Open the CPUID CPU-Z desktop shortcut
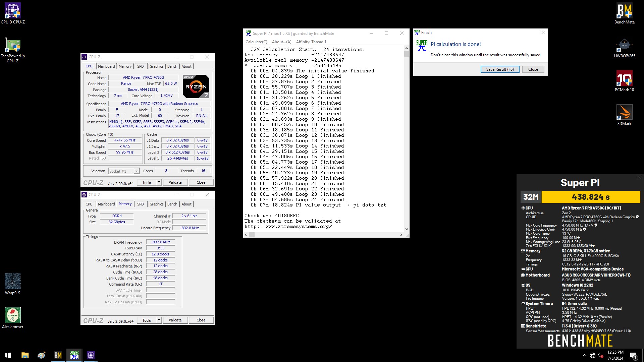This screenshot has width=644, height=362. pos(13,13)
